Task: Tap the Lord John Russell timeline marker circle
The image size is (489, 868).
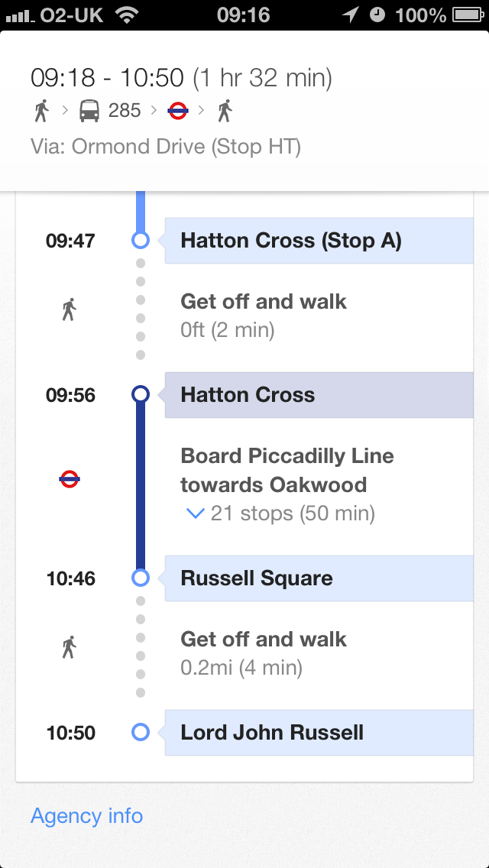Action: [140, 732]
